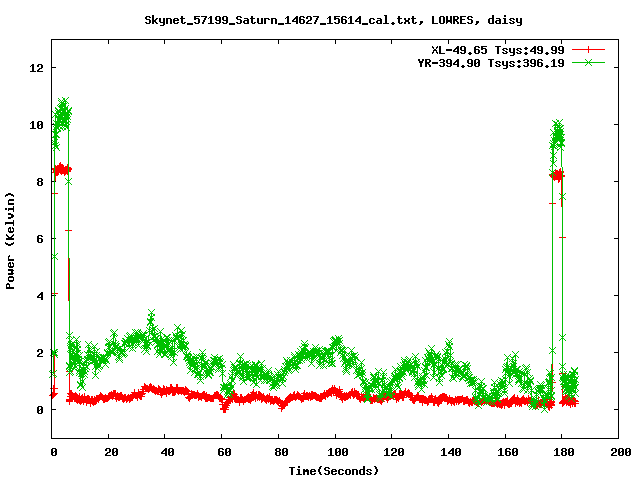Click the x-axis tick label 100
This screenshot has height=480, width=640.
(x=337, y=452)
